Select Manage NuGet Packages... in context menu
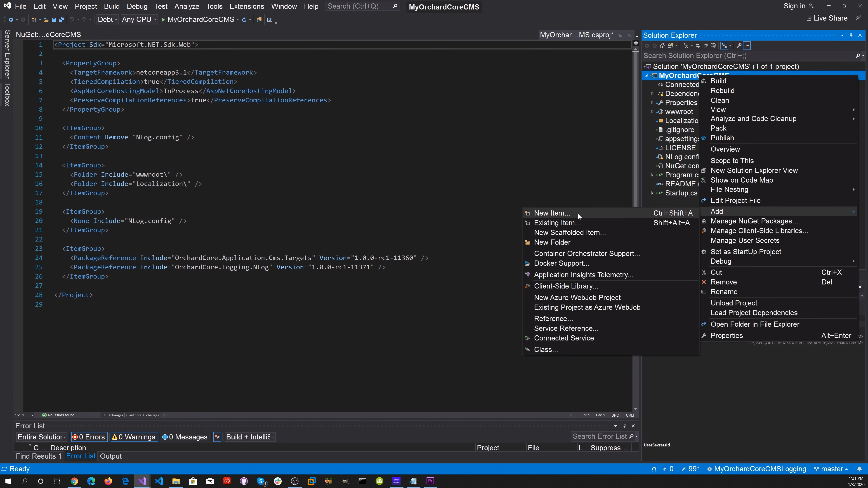 click(778, 221)
